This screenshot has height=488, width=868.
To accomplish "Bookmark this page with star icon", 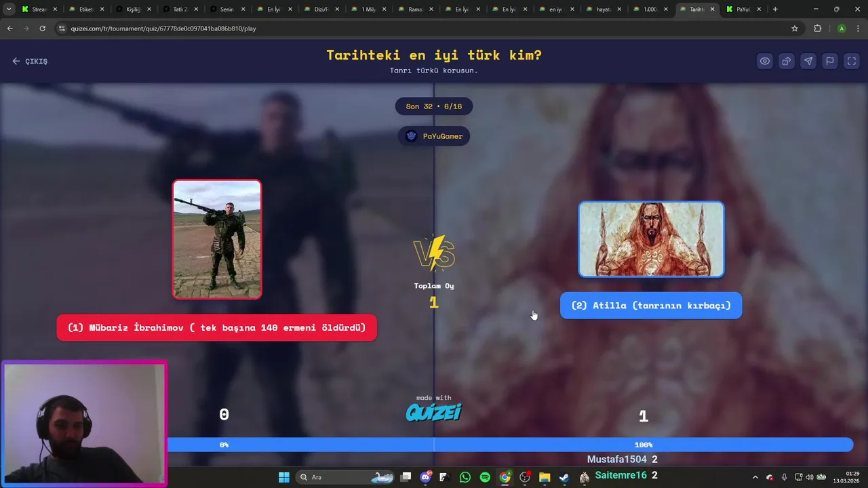I will click(x=795, y=28).
